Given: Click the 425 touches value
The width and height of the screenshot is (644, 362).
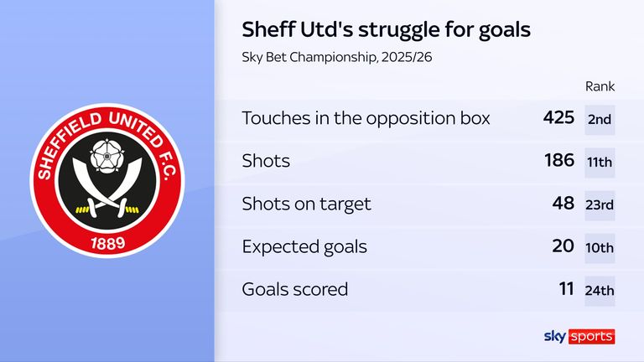Looking at the screenshot, I should pos(558,118).
